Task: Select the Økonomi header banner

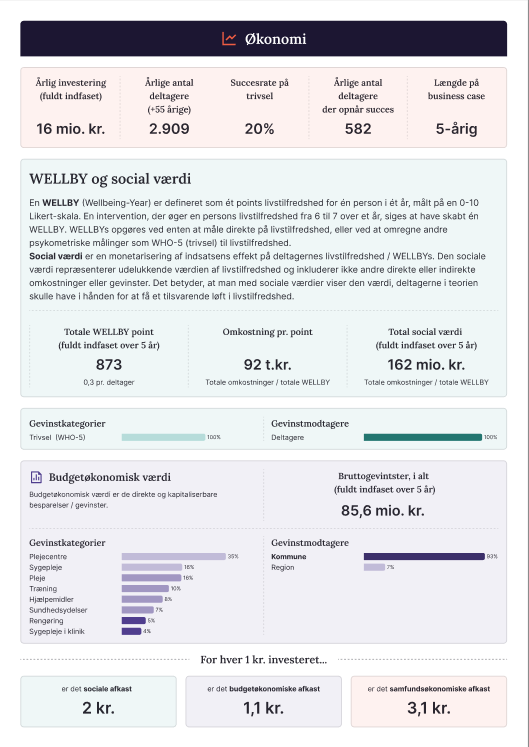Action: [x=264, y=39]
